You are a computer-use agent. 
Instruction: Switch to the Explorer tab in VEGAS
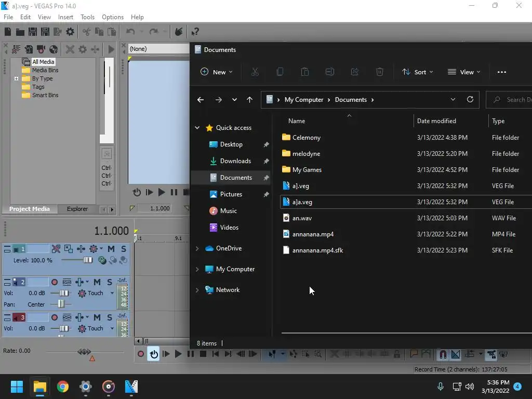coord(77,209)
